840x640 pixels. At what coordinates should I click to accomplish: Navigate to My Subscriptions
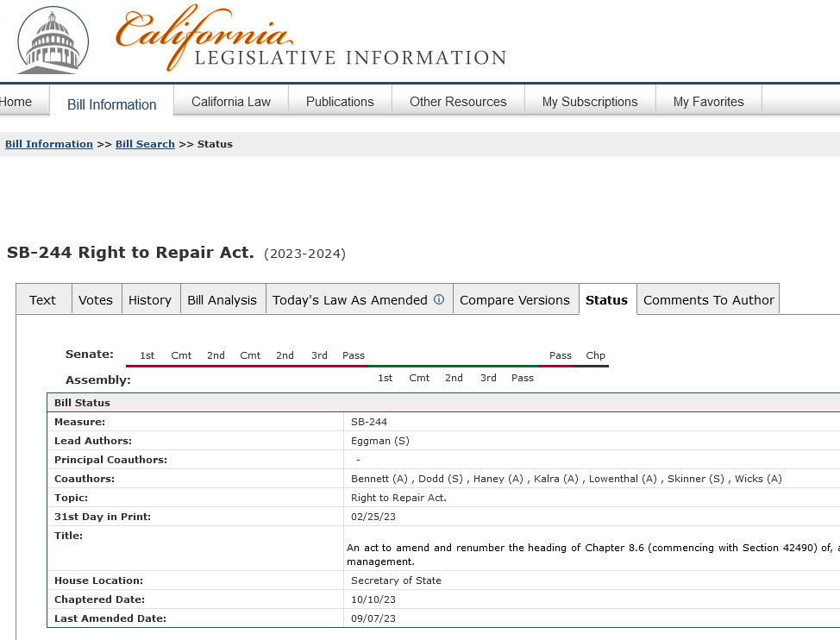pos(590,102)
